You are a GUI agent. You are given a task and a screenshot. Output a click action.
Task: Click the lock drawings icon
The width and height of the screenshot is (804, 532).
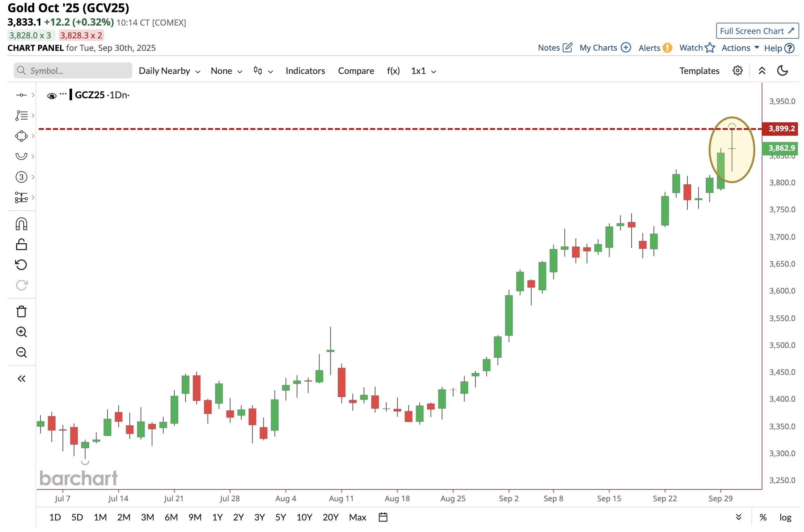(x=21, y=245)
